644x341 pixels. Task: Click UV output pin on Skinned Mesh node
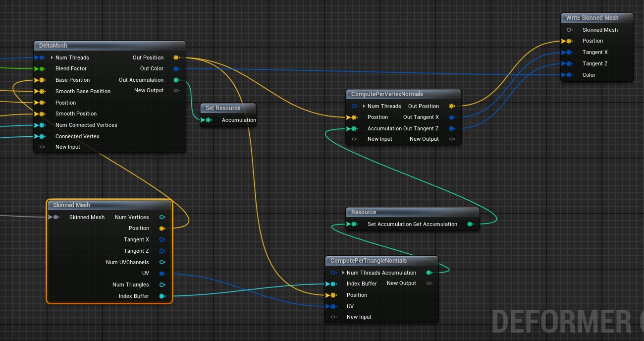[161, 274]
